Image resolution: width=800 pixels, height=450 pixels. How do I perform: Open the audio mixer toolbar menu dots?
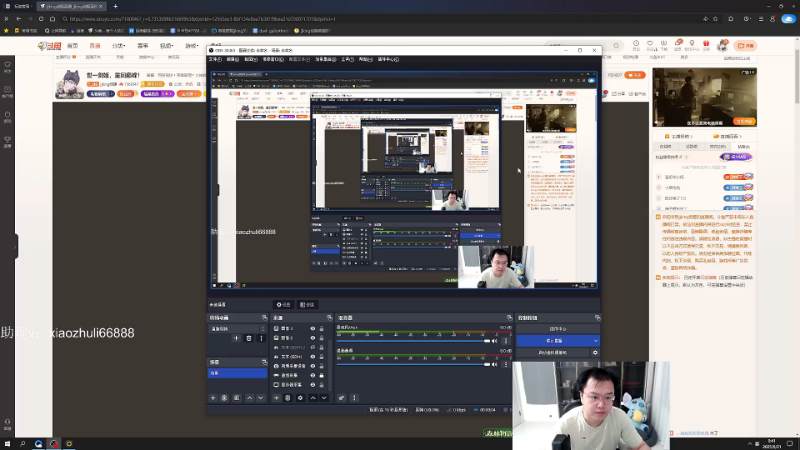[354, 398]
